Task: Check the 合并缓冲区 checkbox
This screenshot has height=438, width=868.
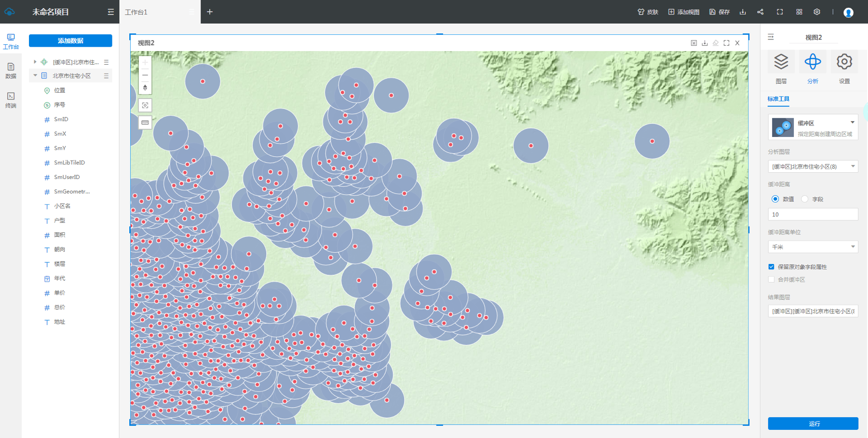Action: coord(772,279)
